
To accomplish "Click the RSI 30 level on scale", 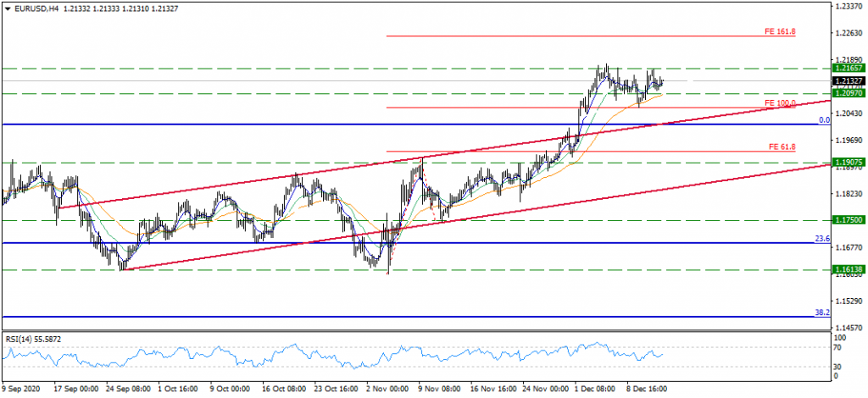I will 839,366.
